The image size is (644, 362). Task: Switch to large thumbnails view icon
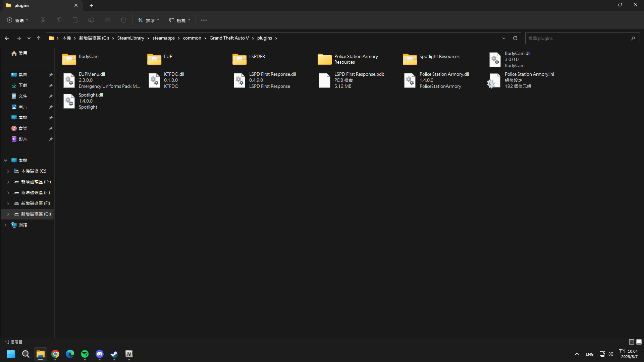click(x=639, y=342)
